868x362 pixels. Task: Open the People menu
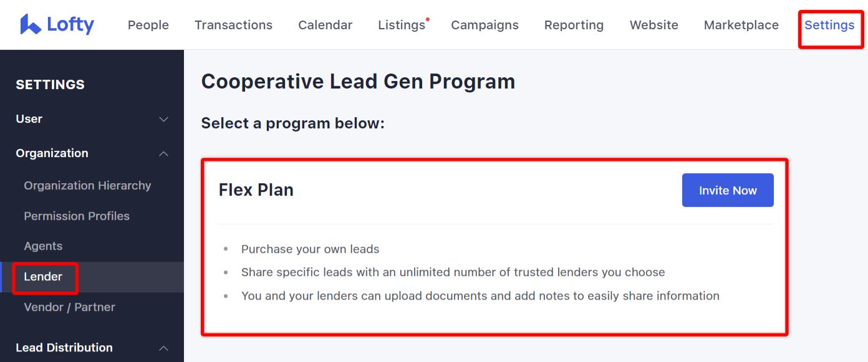[x=148, y=25]
